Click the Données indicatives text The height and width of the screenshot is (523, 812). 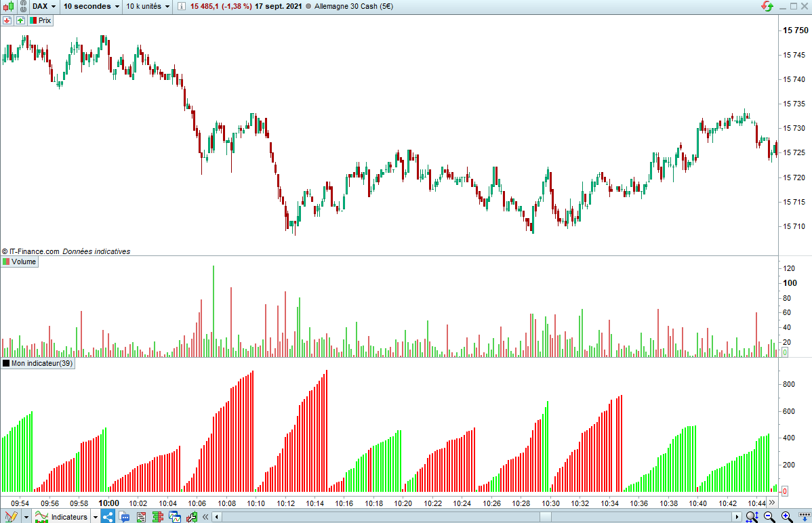96,251
